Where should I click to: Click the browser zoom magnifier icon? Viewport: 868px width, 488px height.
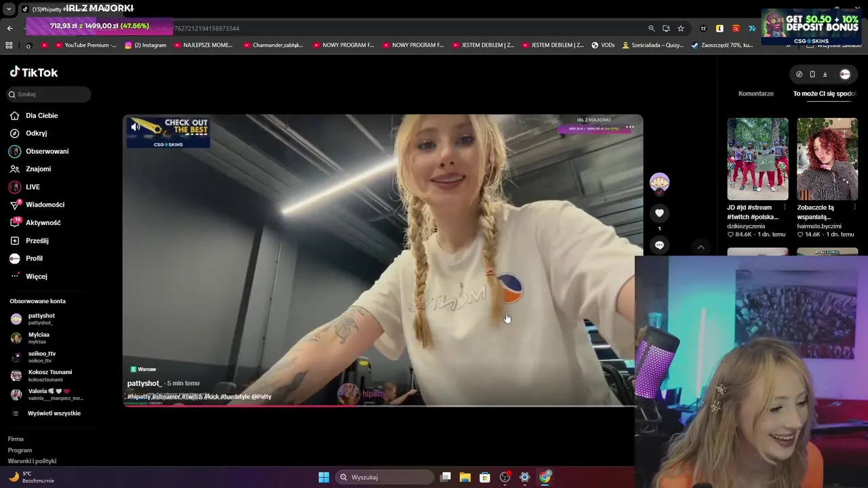click(x=652, y=28)
